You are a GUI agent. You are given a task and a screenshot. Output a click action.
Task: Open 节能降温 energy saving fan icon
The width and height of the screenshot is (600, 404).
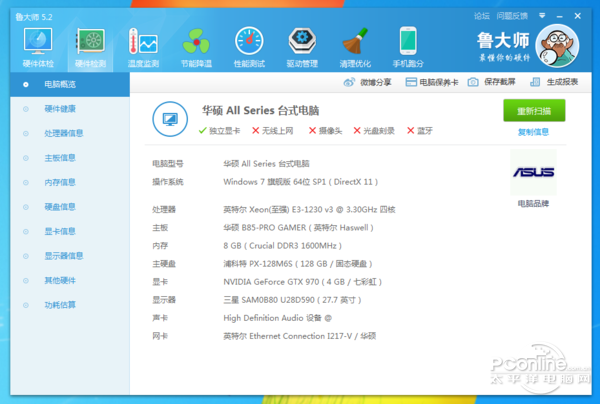click(x=196, y=47)
